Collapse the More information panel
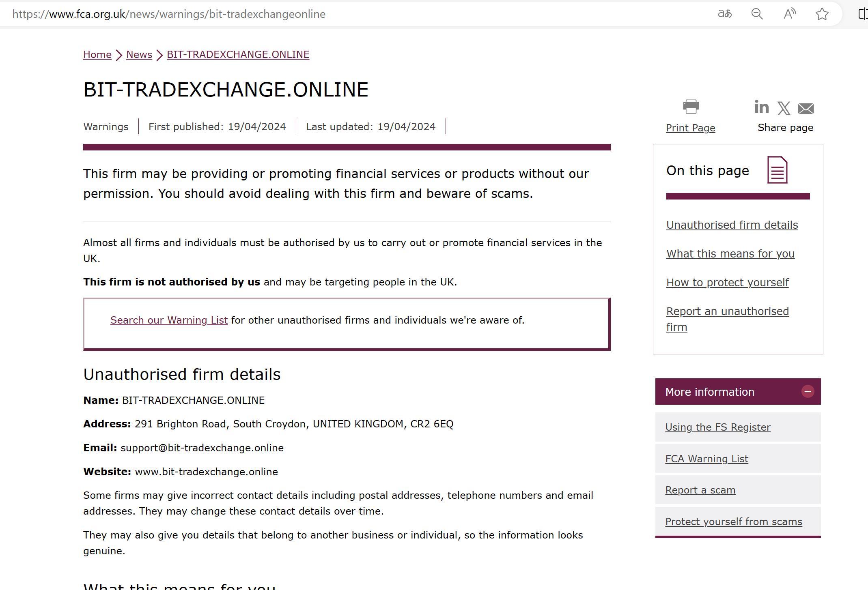 807,391
